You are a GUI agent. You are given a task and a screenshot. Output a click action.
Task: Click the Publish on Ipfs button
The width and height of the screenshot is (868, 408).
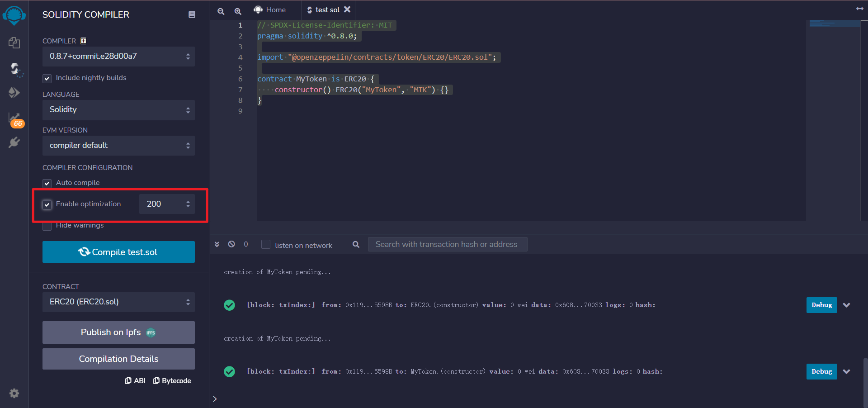[x=118, y=332]
